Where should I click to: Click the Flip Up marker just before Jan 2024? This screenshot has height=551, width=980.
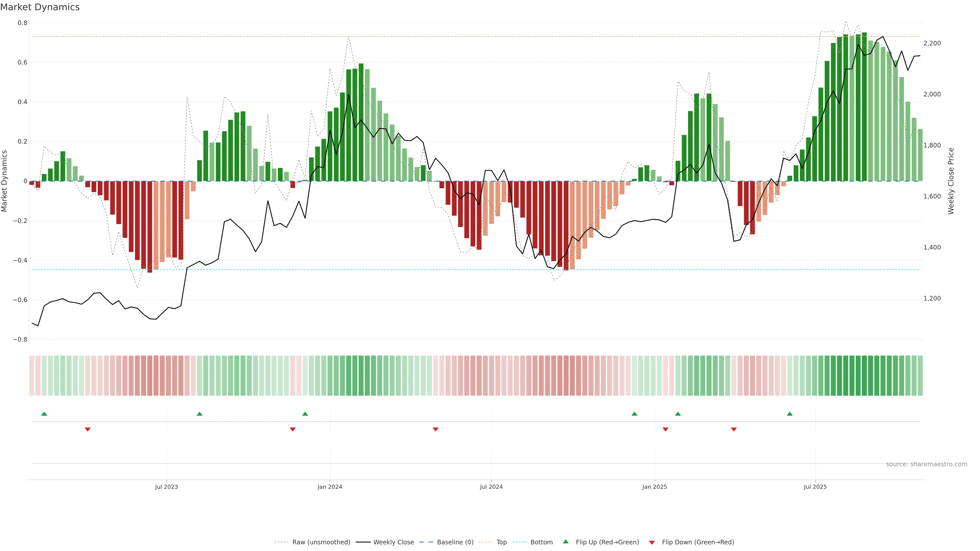click(x=305, y=414)
